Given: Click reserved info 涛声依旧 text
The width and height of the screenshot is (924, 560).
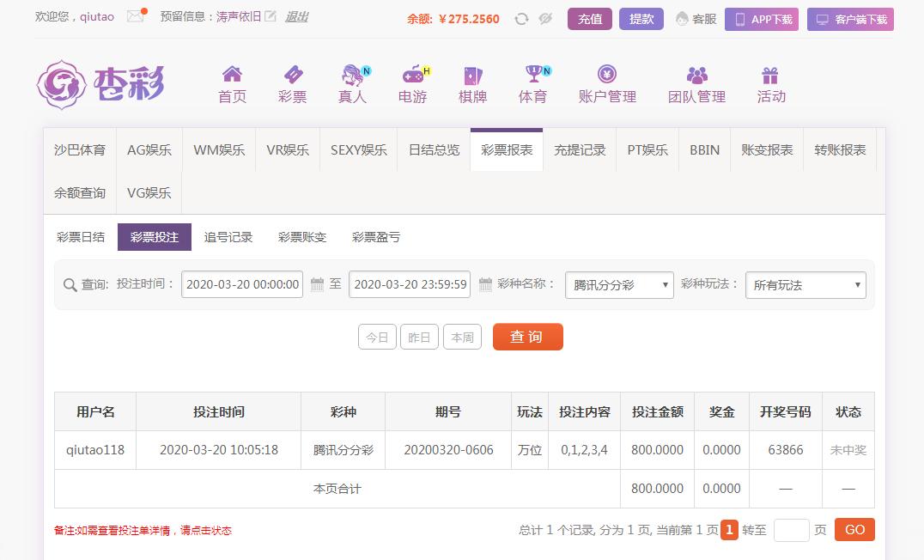Looking at the screenshot, I should pyautogui.click(x=239, y=16).
